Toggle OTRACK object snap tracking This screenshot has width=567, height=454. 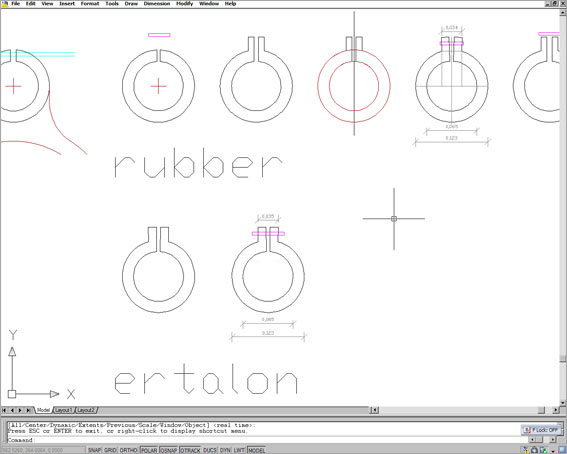tap(190, 450)
